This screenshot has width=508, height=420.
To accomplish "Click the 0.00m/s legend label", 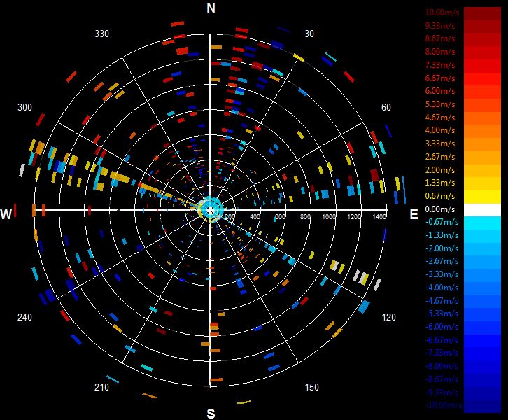I will [x=440, y=209].
